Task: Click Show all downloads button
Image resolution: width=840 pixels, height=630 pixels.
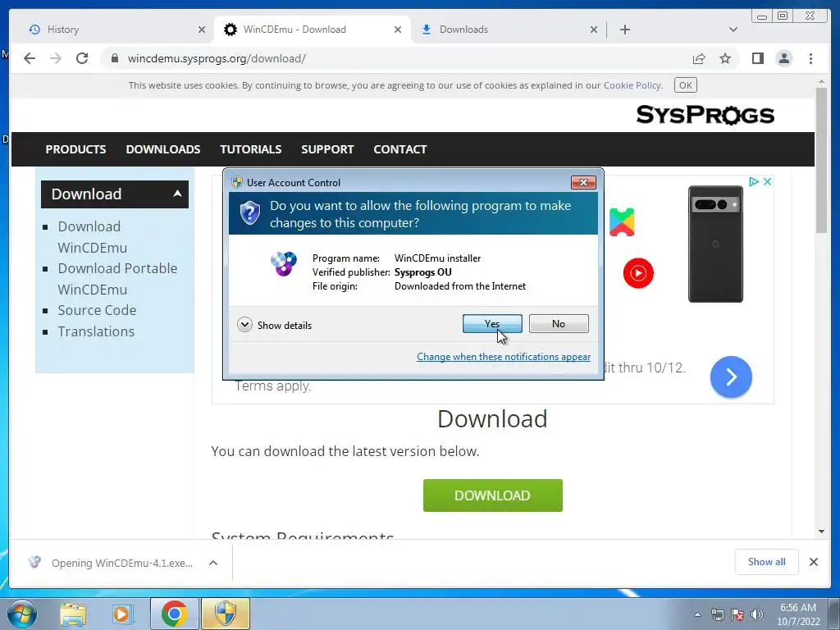Action: coord(767,562)
